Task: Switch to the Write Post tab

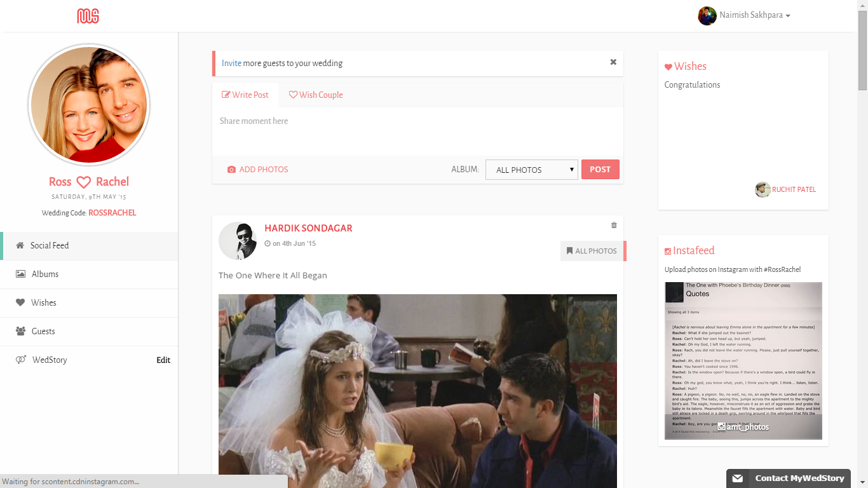Action: click(245, 95)
